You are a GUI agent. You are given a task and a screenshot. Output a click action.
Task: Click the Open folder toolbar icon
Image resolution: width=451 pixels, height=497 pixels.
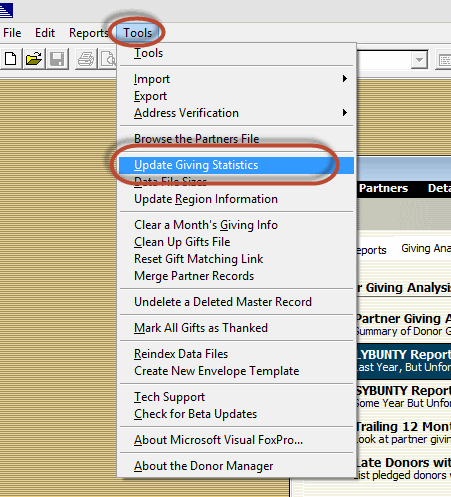34,59
